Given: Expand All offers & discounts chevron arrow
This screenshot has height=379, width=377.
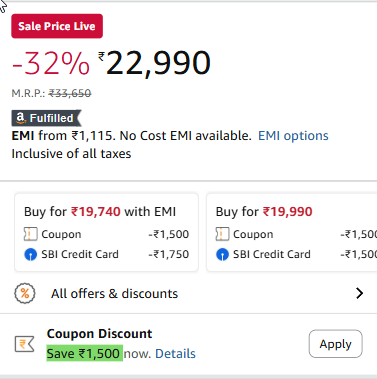Looking at the screenshot, I should (359, 293).
